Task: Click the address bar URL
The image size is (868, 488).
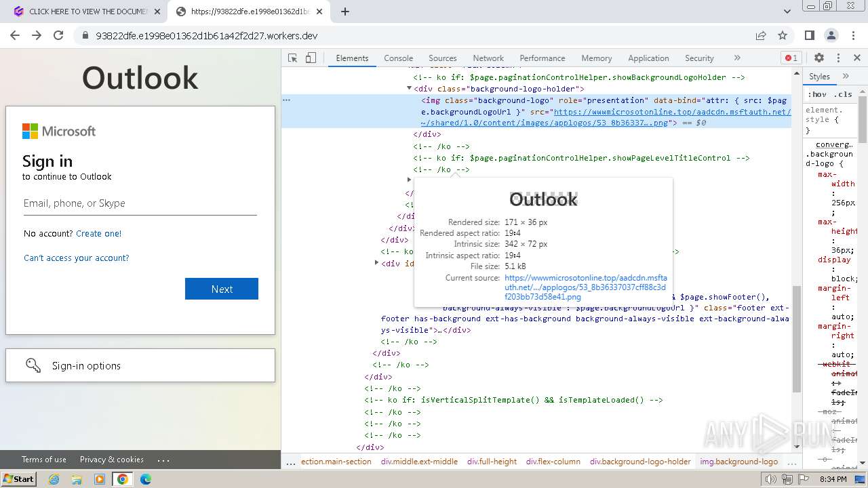Action: point(207,36)
